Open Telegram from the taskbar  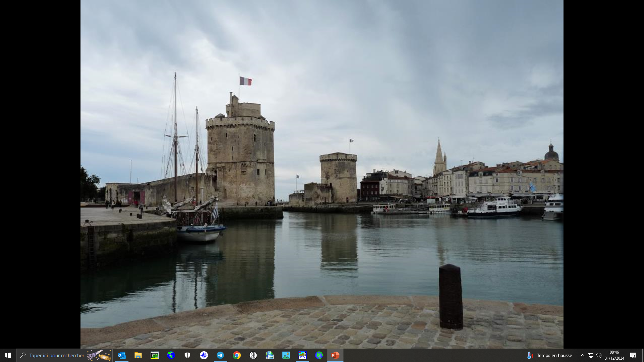[x=220, y=355]
